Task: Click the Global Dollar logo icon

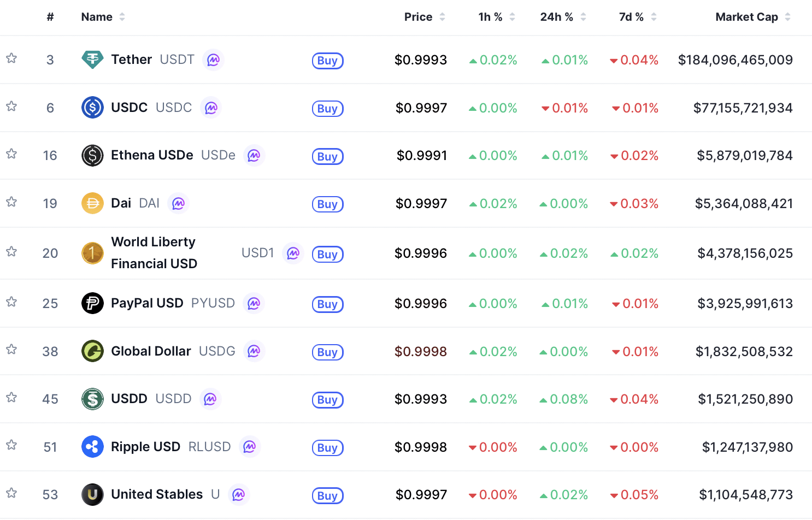Action: [92, 351]
